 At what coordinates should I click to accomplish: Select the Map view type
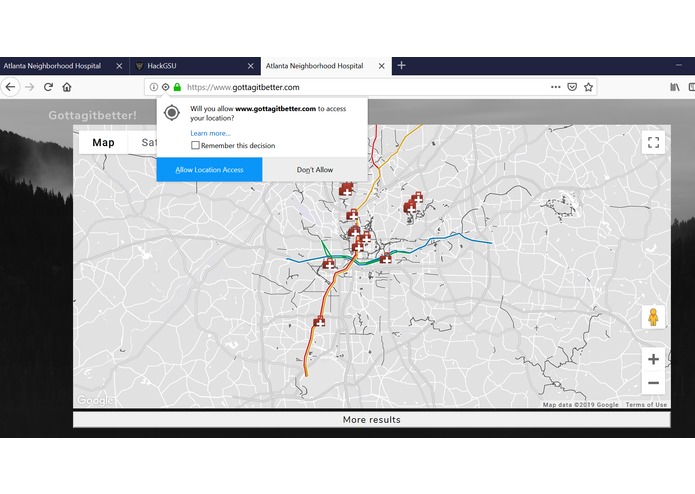click(x=103, y=143)
